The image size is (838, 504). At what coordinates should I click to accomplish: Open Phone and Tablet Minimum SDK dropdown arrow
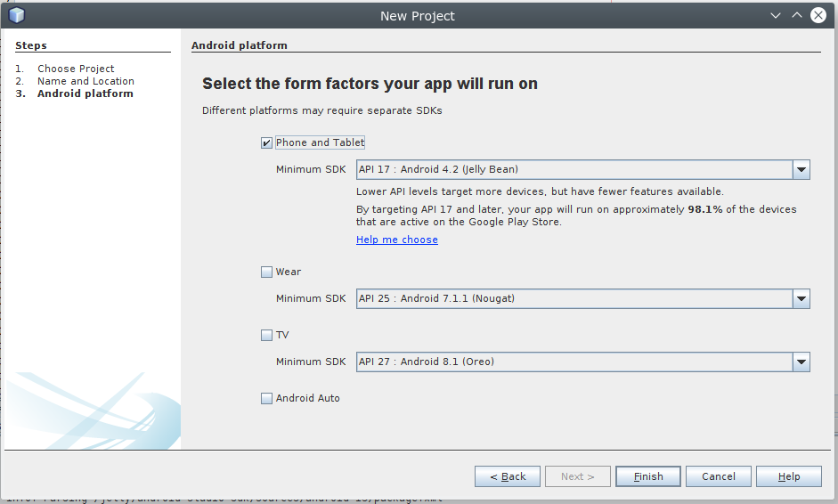coord(801,170)
